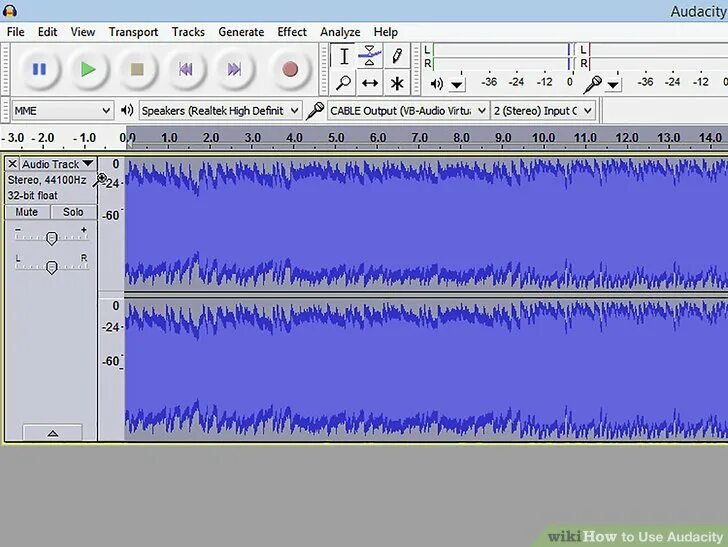Open the recording meter dropdown arrow
728x547 pixels.
pos(613,85)
